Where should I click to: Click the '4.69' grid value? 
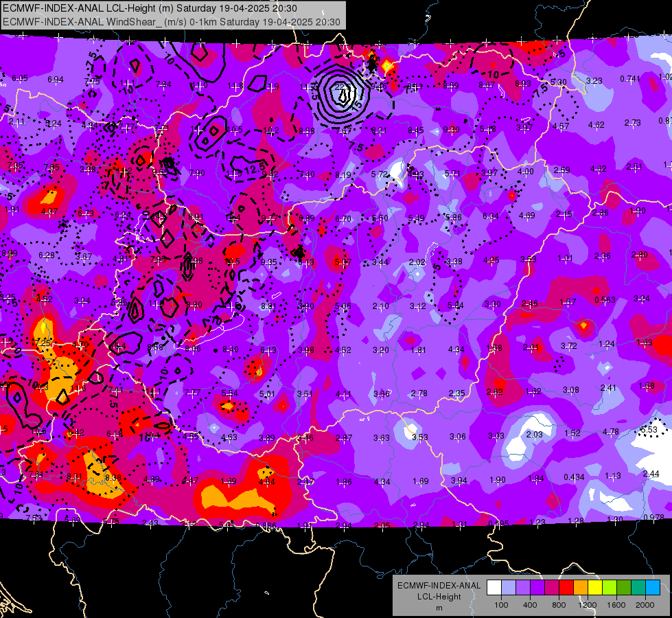click(526, 216)
